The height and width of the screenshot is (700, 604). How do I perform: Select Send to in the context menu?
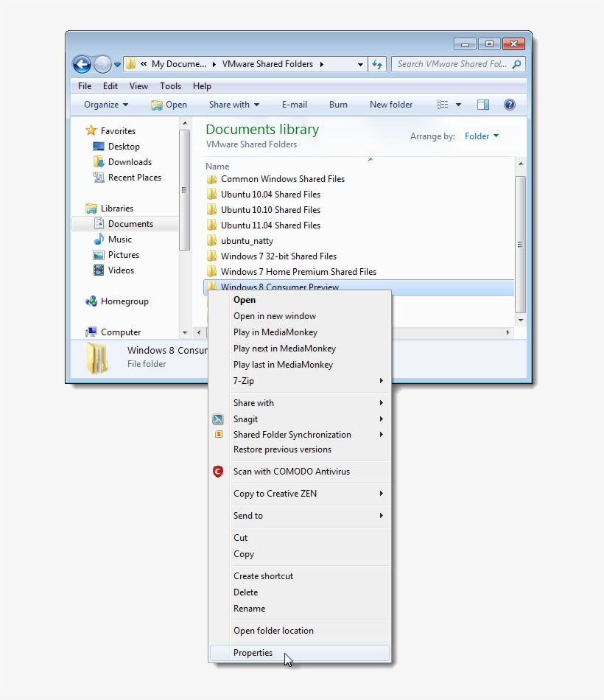(248, 516)
